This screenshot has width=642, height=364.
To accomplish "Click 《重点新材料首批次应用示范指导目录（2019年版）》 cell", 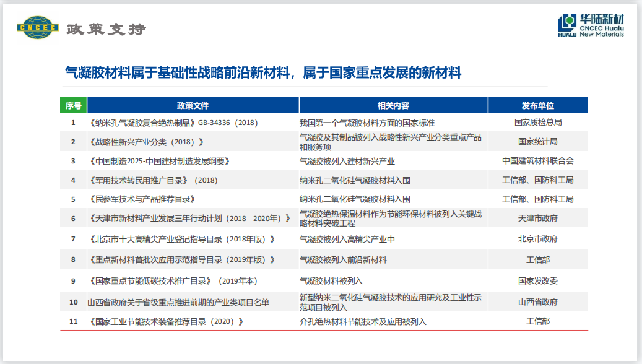I will click(x=181, y=259).
